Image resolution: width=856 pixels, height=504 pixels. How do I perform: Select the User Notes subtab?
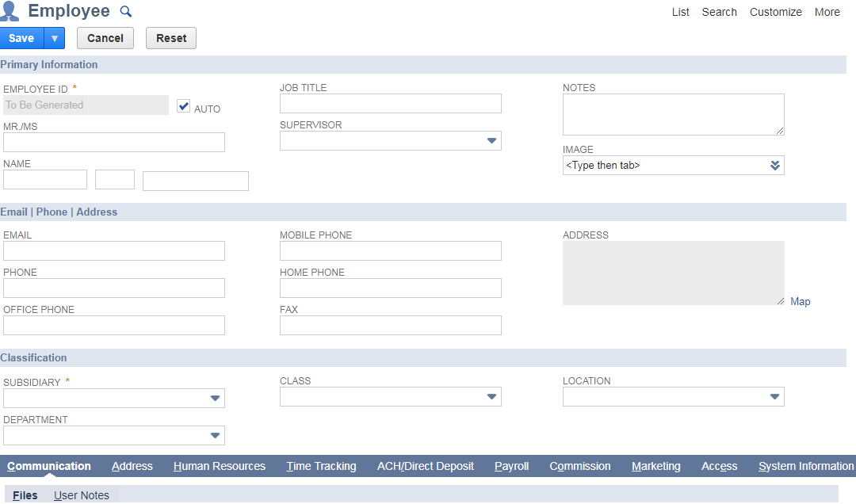(82, 495)
